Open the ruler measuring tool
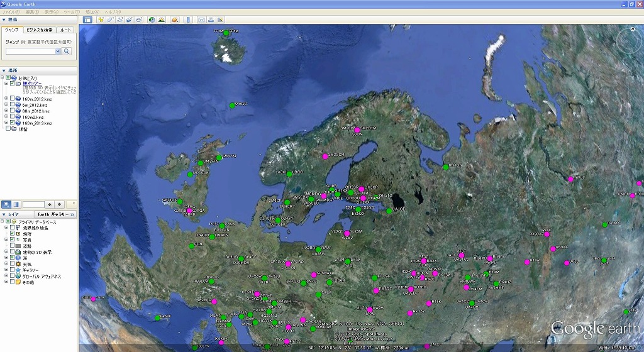The height and width of the screenshot is (352, 644). (x=188, y=19)
